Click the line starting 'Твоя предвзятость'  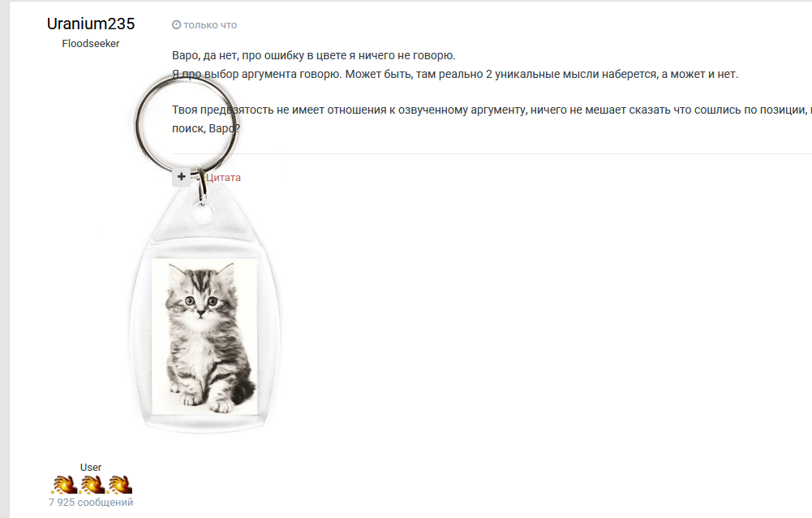click(492, 110)
